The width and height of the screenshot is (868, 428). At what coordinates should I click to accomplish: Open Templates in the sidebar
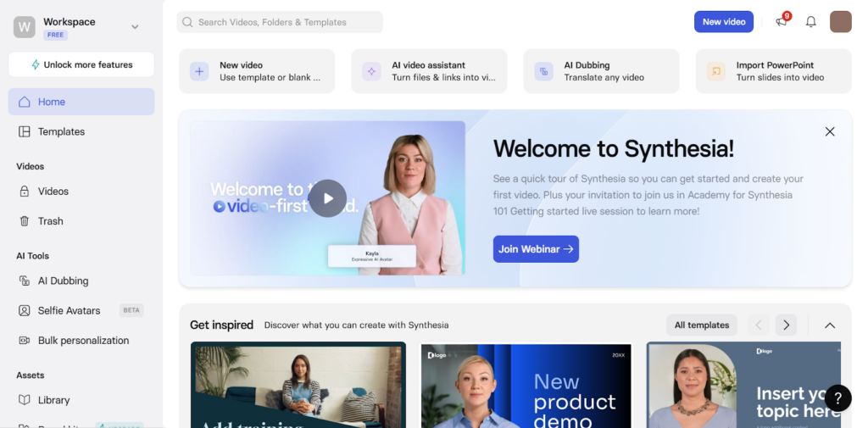(x=81, y=131)
